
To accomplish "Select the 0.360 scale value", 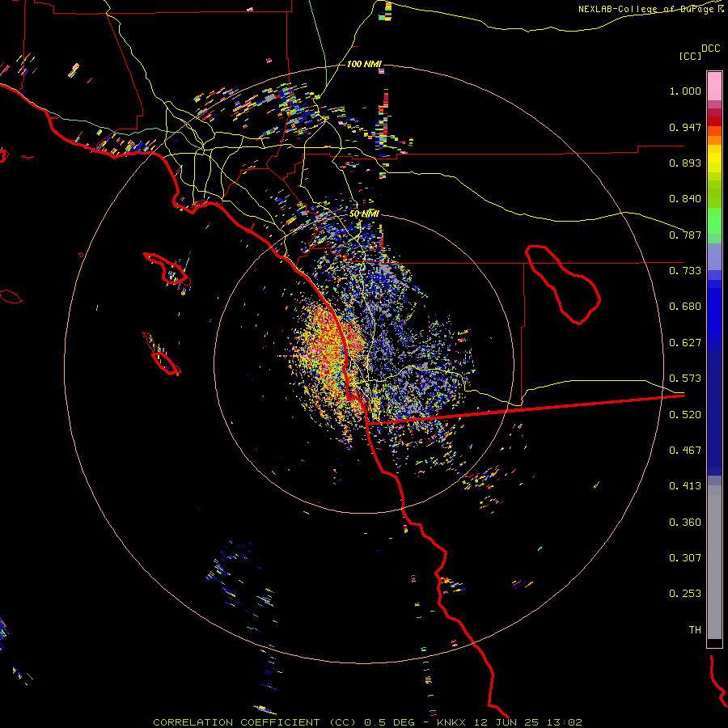I will click(685, 523).
